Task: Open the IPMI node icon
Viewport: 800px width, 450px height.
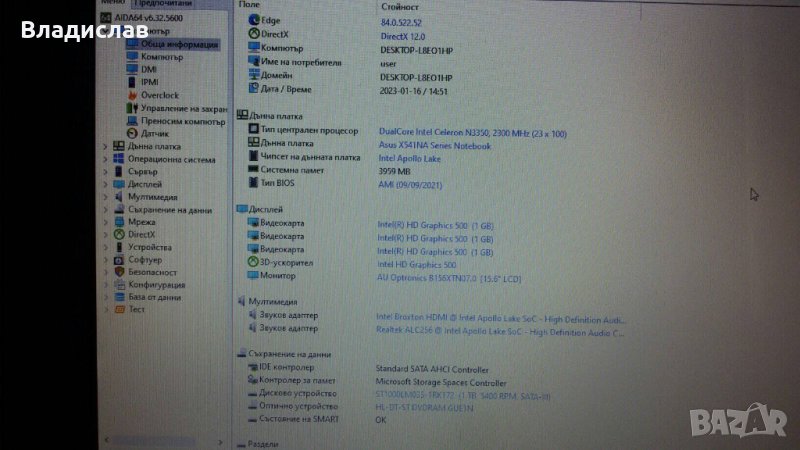Action: pyautogui.click(x=133, y=82)
